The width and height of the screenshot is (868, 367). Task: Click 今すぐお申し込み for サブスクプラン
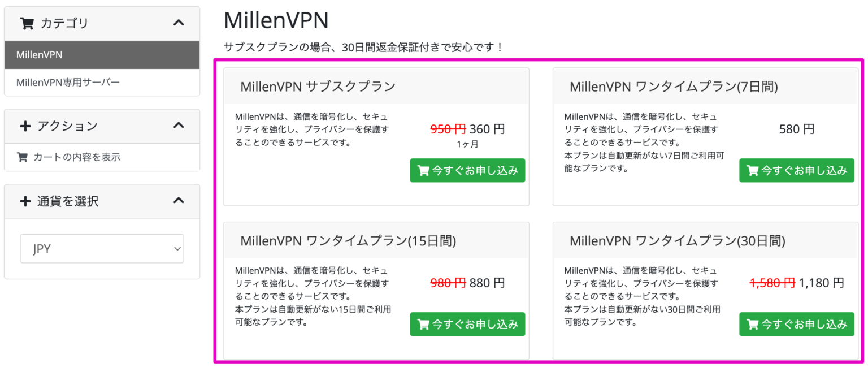467,170
